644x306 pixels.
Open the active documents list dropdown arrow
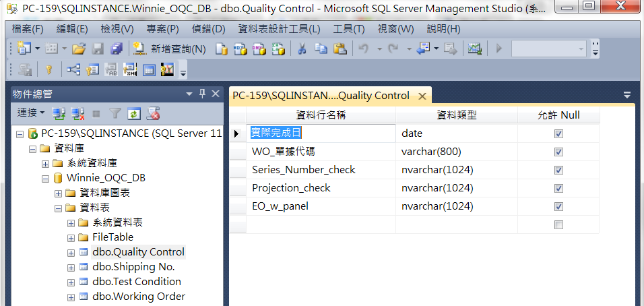click(x=626, y=95)
